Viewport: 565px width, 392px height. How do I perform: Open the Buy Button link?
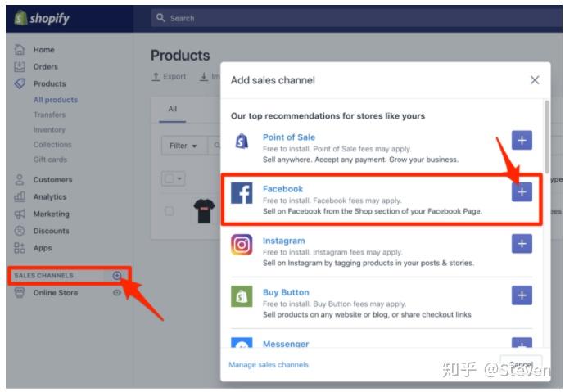tap(286, 292)
